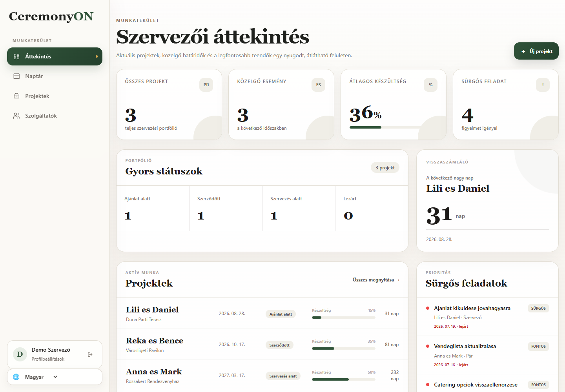Click the ! badge on Sürgős feladat card
Screen dimensions: 565x392
[543, 85]
